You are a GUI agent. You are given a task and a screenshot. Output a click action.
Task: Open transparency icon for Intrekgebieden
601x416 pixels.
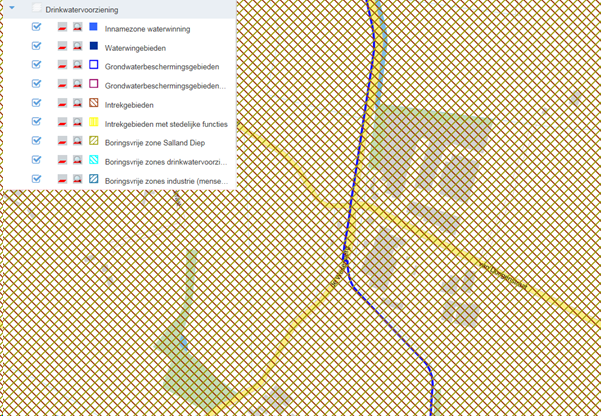click(x=62, y=103)
